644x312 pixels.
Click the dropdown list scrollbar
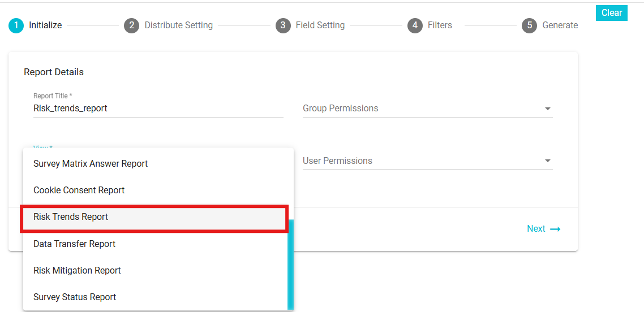coord(290,264)
